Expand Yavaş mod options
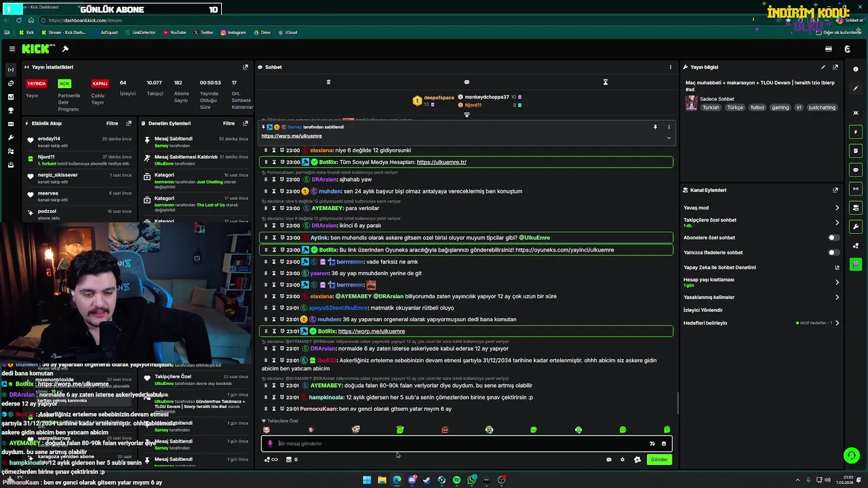Viewport: 868px width, 488px height. pyautogui.click(x=837, y=208)
